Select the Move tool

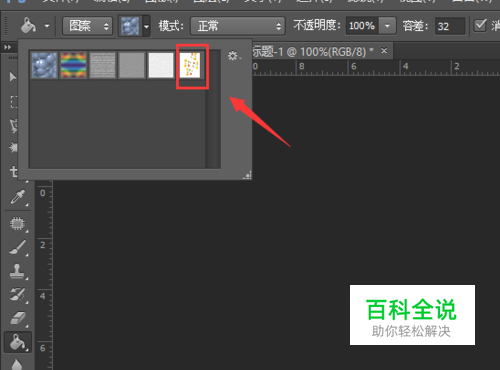(x=13, y=77)
